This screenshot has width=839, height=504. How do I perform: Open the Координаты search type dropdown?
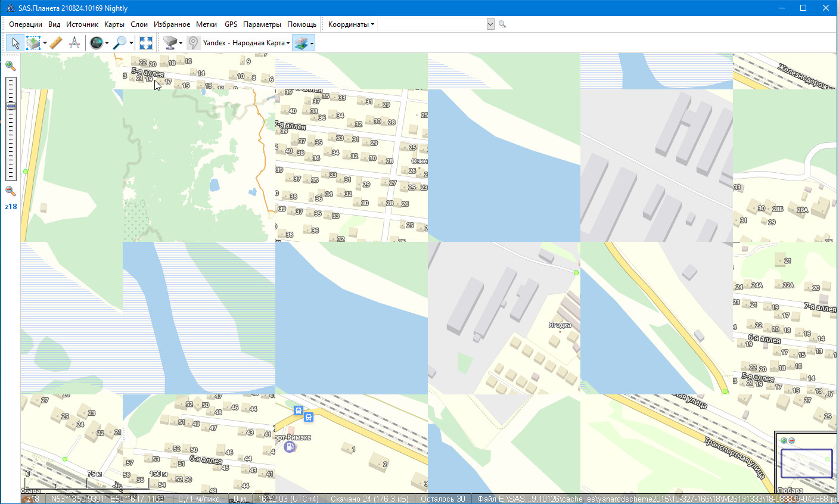click(351, 24)
